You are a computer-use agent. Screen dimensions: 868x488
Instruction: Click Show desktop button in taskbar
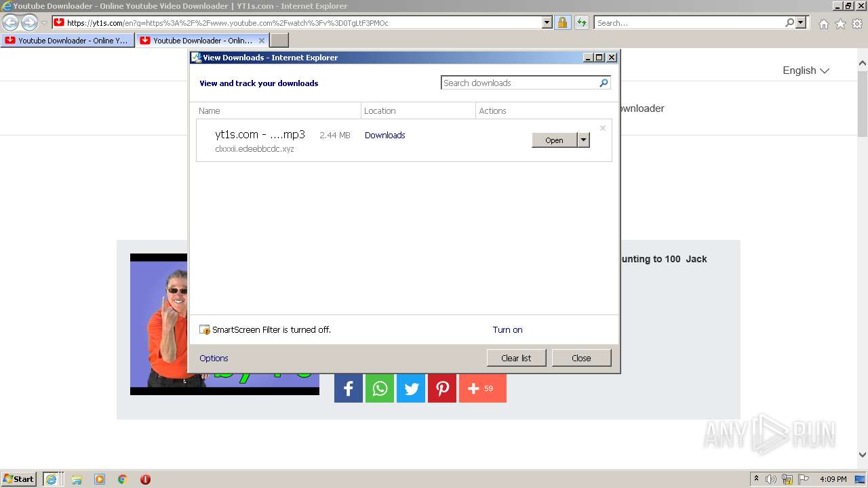click(861, 479)
